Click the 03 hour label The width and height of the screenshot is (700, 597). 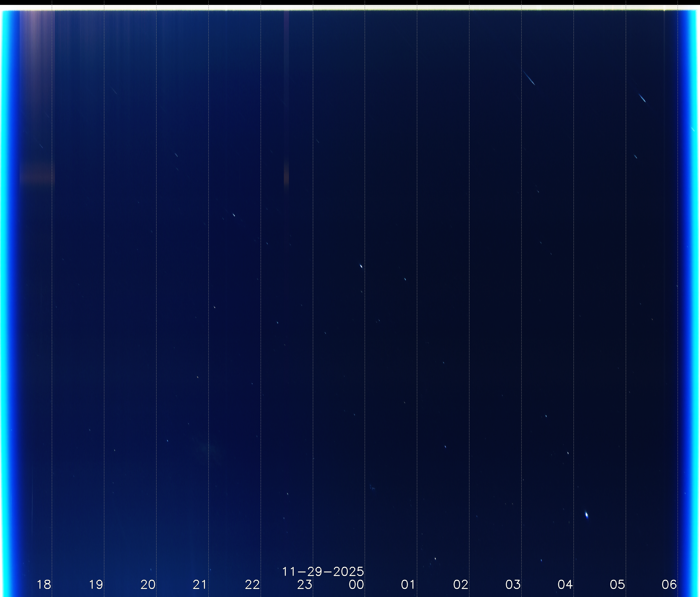[x=513, y=584]
